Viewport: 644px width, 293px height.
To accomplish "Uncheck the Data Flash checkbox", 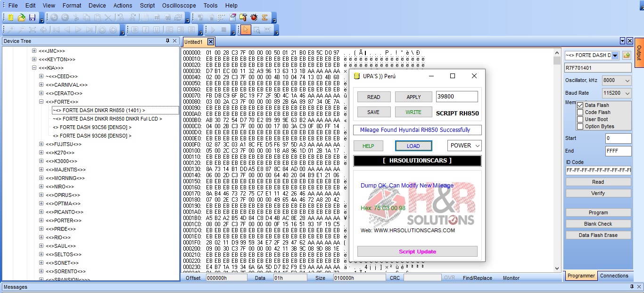I will coord(580,106).
